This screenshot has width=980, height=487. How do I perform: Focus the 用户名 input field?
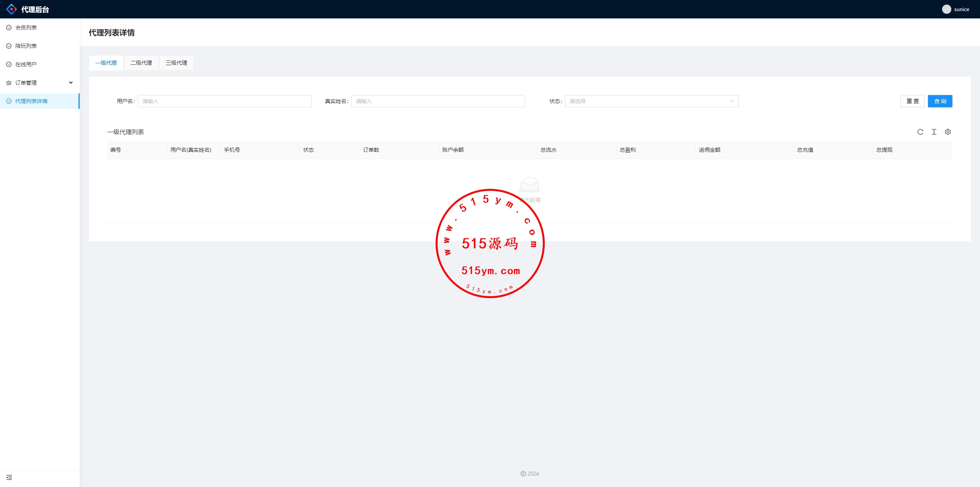tap(224, 101)
